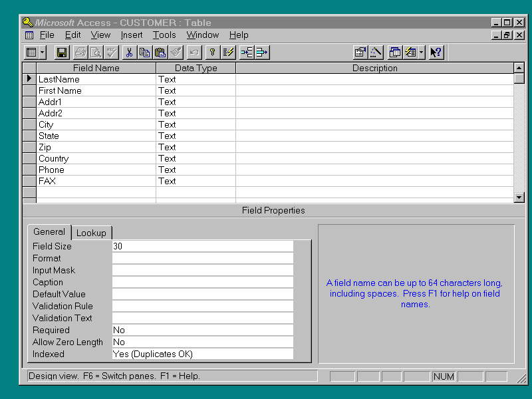Screen dimensions: 532x399
Task: Click the Field Size input box
Action: click(202, 246)
